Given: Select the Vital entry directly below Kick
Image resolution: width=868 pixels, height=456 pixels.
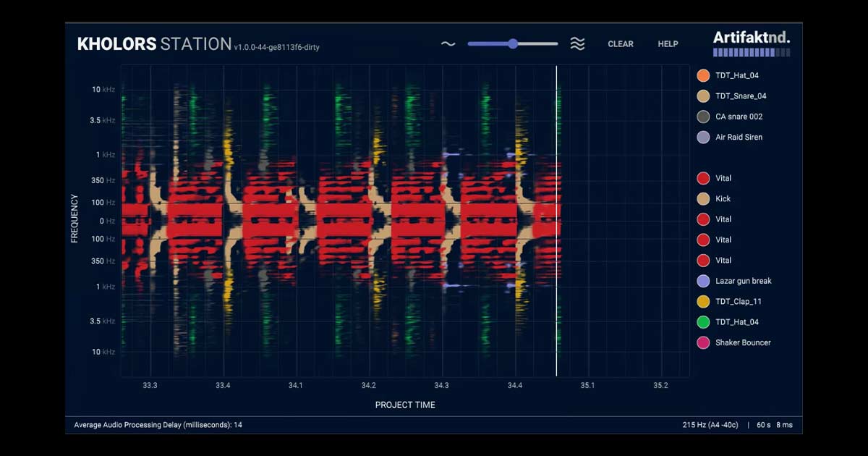Looking at the screenshot, I should pos(715,219).
